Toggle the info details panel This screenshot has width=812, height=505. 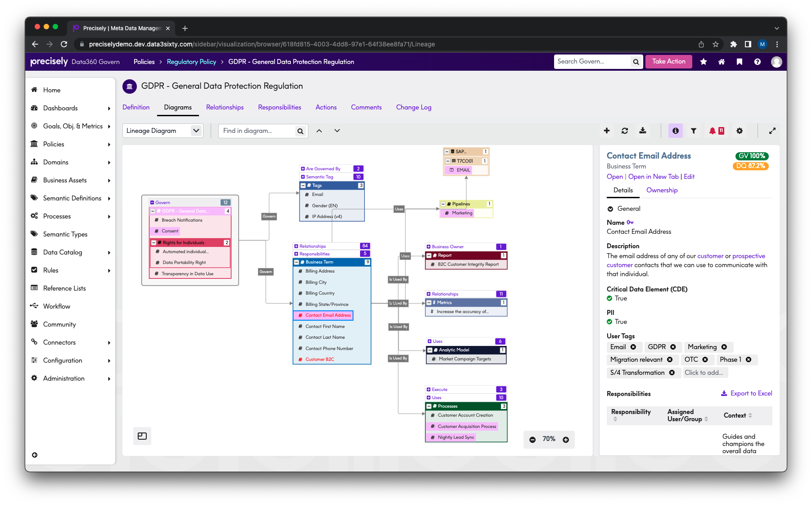pyautogui.click(x=675, y=131)
